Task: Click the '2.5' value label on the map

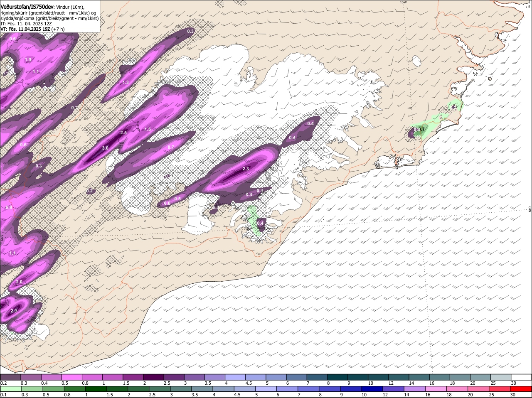Action: 123,133
